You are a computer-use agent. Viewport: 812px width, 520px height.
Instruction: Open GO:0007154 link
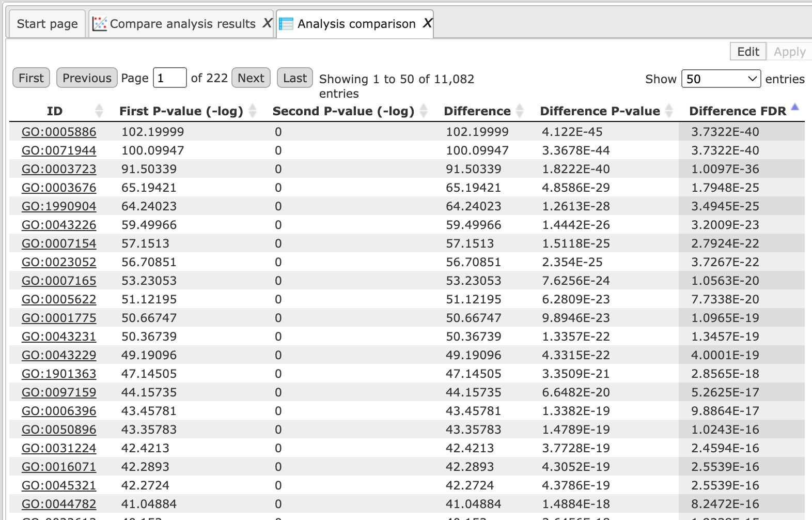pyautogui.click(x=59, y=243)
